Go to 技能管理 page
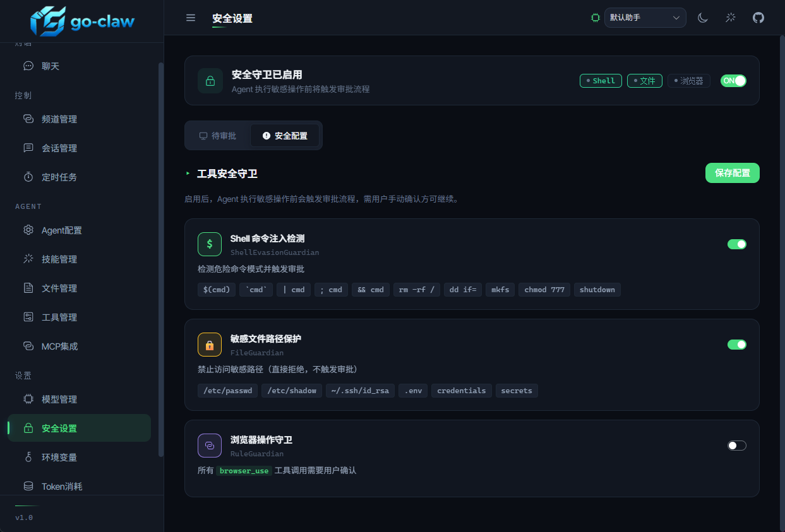This screenshot has height=532, width=785. [80, 259]
